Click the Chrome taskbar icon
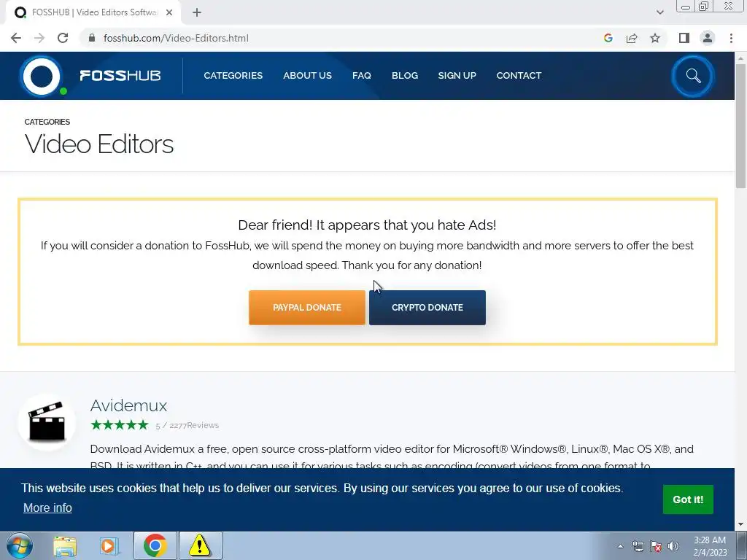 [155, 545]
